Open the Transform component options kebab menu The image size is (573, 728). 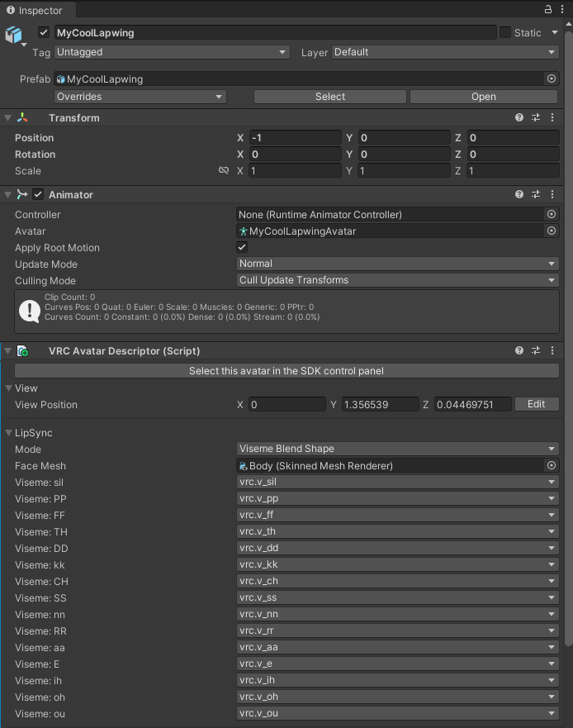coord(552,117)
